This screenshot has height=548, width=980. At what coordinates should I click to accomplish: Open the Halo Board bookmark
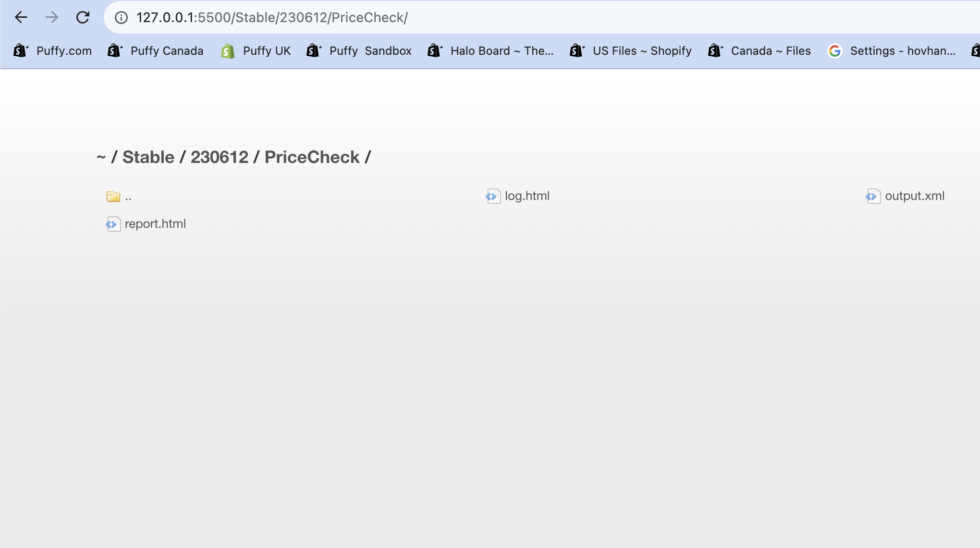(x=490, y=51)
